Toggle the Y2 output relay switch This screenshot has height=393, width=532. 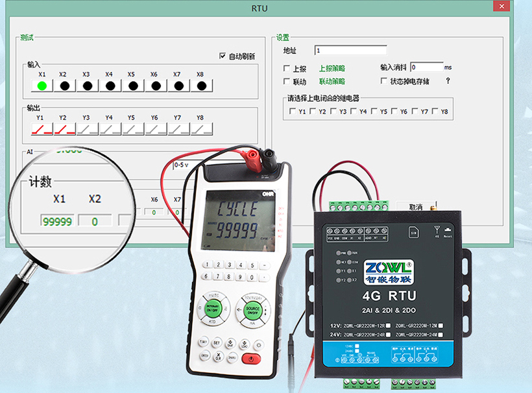click(64, 129)
